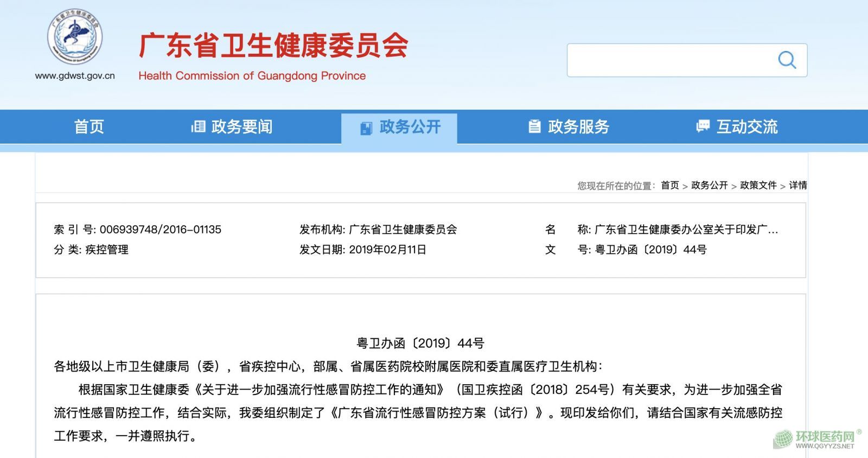This screenshot has height=458, width=868.
Task: Open the 首页 tab in navigation bar
Action: point(89,126)
